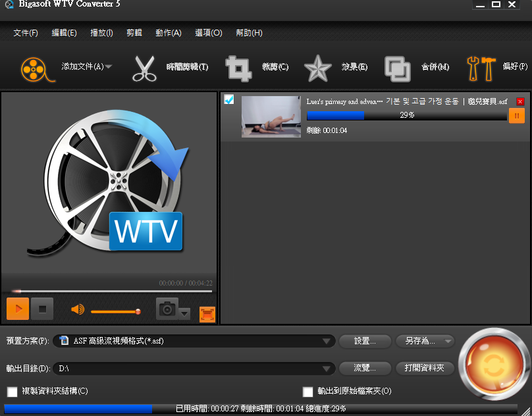Open the Crop tool icon
The width and height of the screenshot is (532, 416).
coord(238,69)
